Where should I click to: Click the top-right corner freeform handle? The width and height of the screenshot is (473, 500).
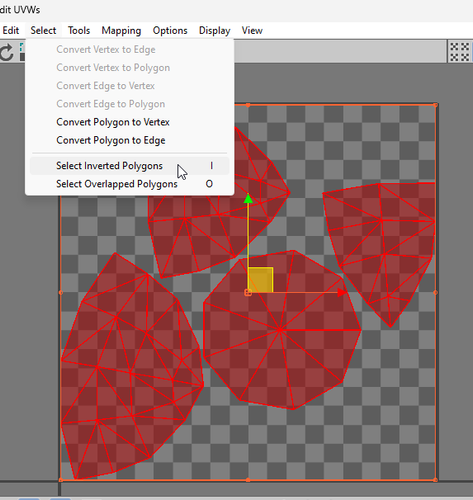click(435, 105)
